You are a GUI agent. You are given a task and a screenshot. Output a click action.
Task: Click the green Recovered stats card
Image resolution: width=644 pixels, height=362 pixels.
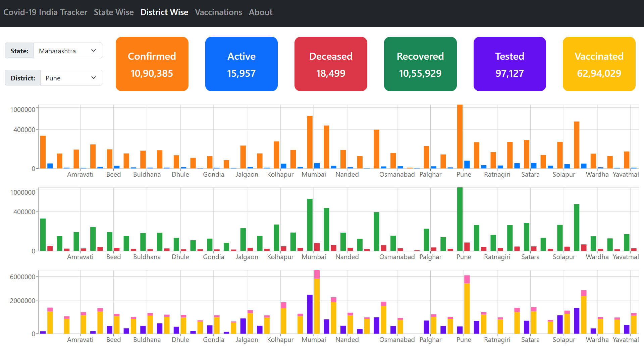tap(420, 64)
